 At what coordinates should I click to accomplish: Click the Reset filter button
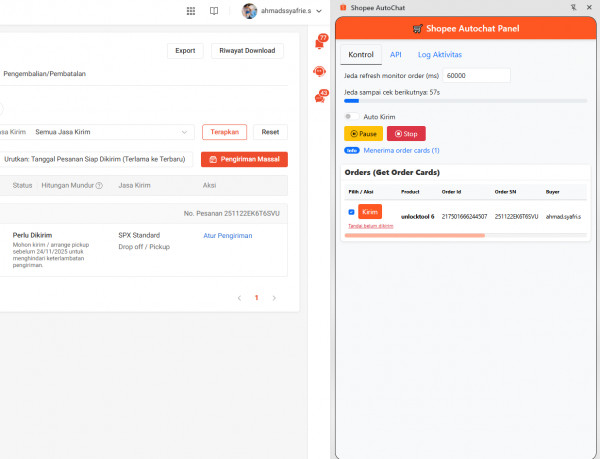coord(270,132)
